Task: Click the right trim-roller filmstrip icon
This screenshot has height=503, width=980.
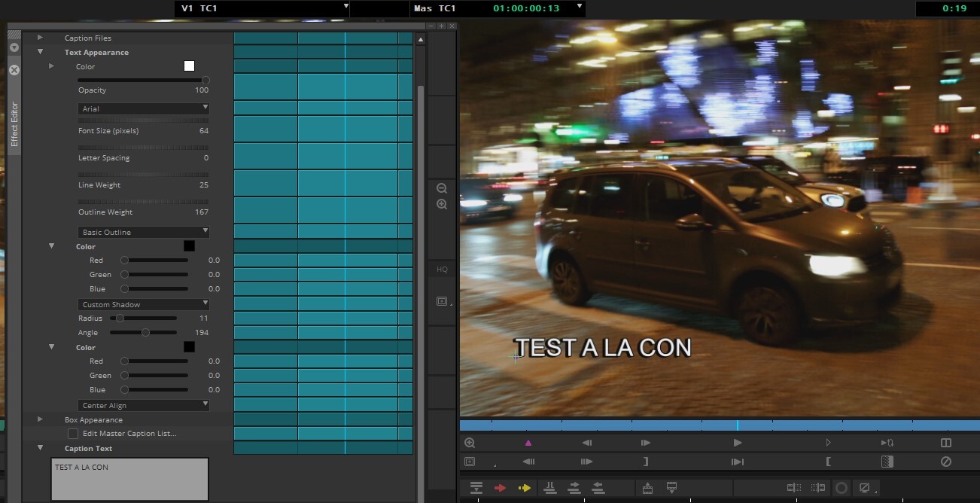Action: pyautogui.click(x=818, y=488)
